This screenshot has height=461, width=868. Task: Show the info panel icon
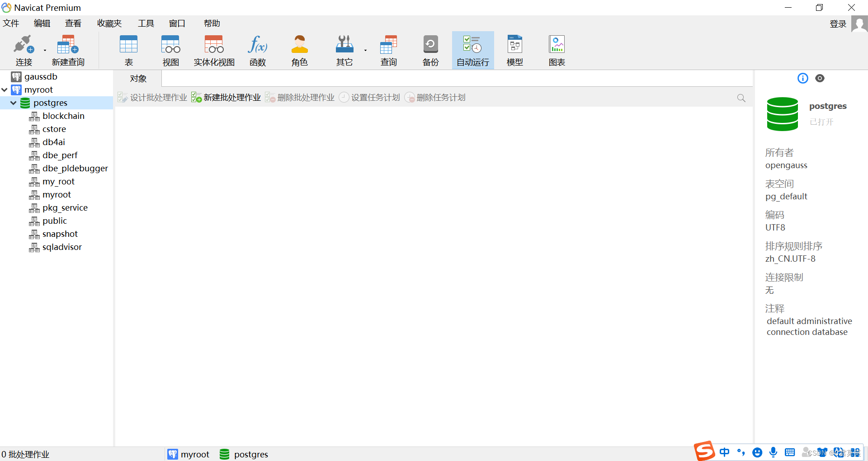[802, 78]
